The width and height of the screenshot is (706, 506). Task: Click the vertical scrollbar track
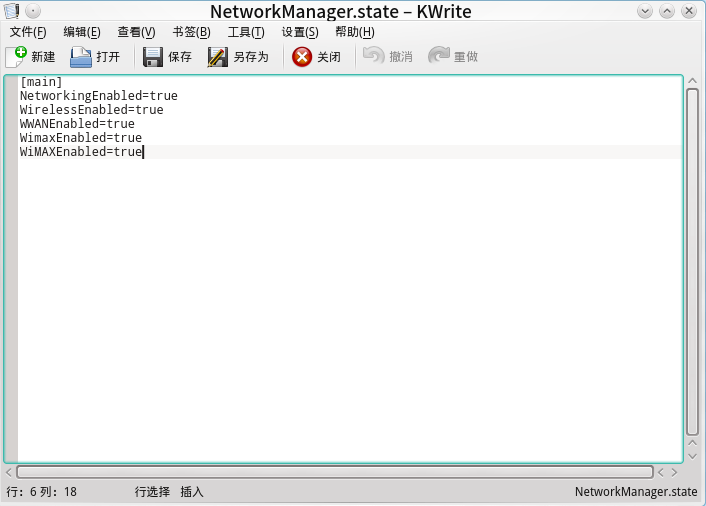point(692,262)
